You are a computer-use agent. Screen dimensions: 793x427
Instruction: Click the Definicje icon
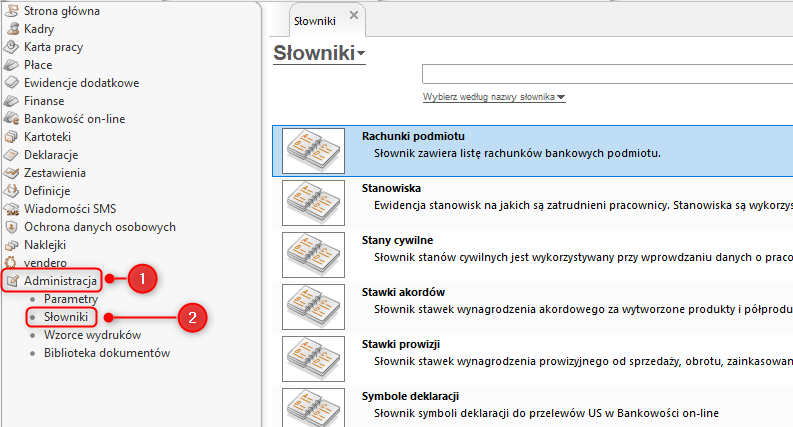click(x=11, y=191)
